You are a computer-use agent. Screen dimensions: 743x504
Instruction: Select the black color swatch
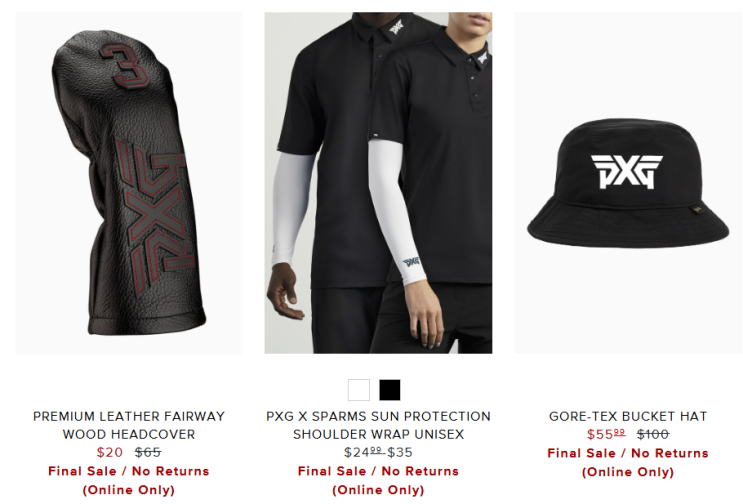tap(390, 390)
